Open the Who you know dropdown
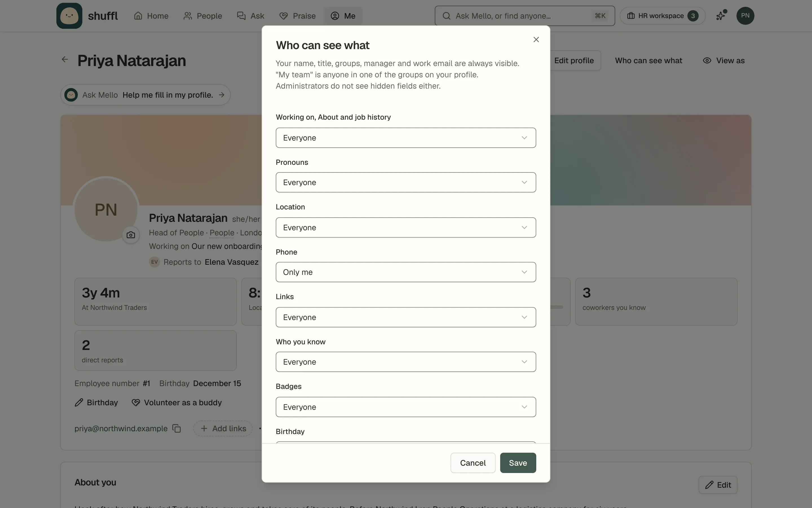The width and height of the screenshot is (812, 508). (x=406, y=362)
